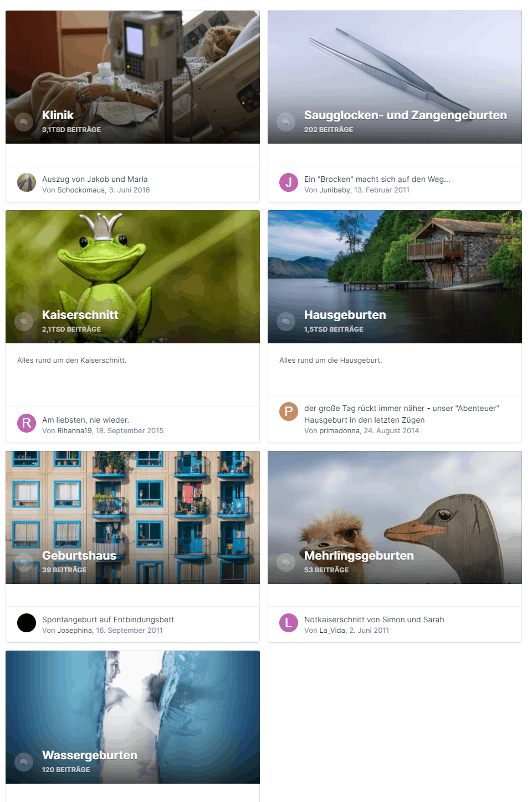The height and width of the screenshot is (802, 532).
Task: Open Rihanna19's pink R avatar
Action: [x=27, y=423]
